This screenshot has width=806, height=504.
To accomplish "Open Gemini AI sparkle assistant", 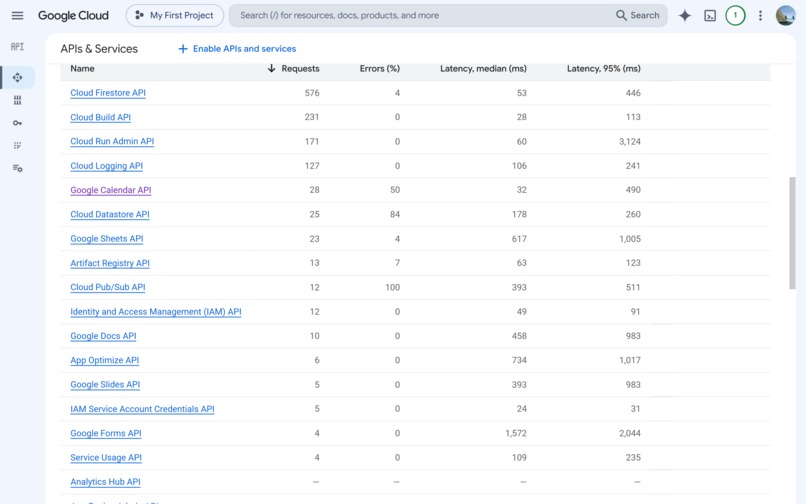I will 685,15.
